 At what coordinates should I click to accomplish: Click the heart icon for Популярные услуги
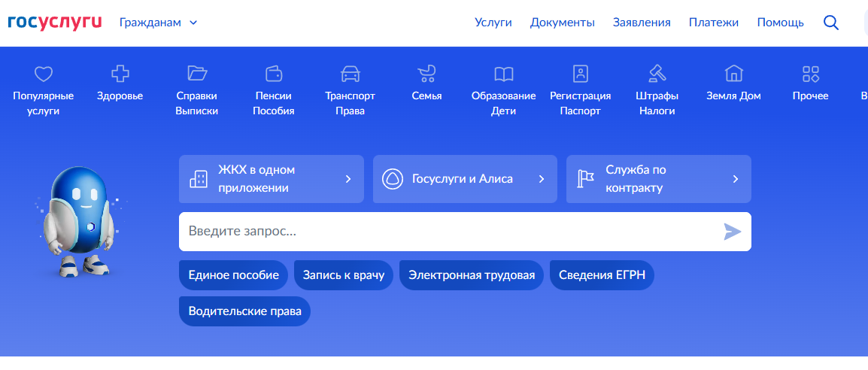point(43,74)
